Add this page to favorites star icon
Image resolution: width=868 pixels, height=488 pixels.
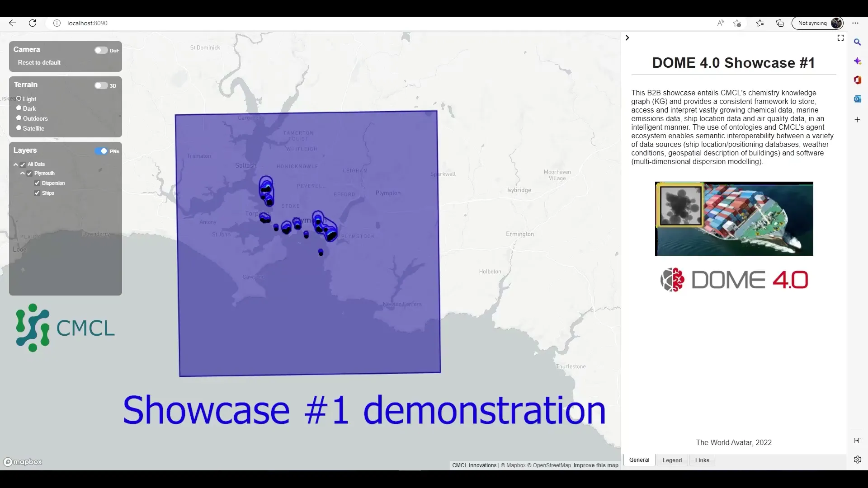coord(737,23)
